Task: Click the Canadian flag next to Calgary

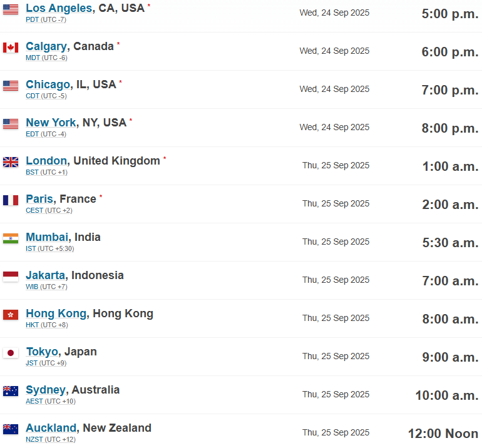Action: pyautogui.click(x=11, y=48)
